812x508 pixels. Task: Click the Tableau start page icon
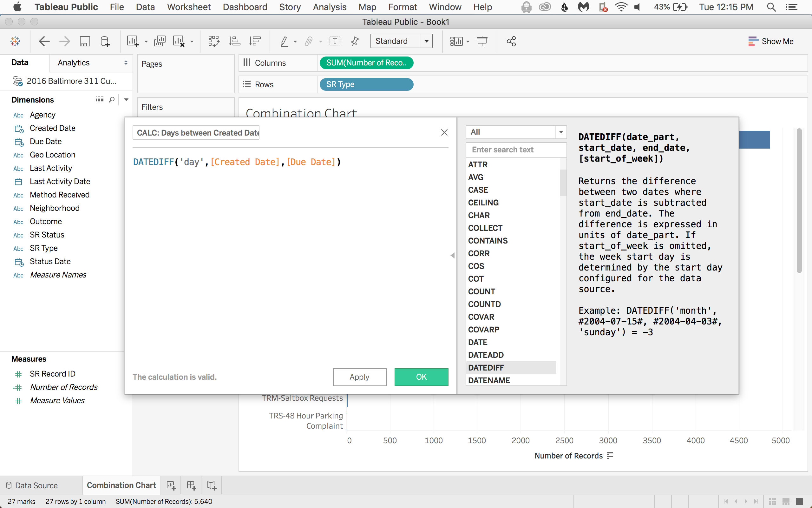tap(16, 41)
